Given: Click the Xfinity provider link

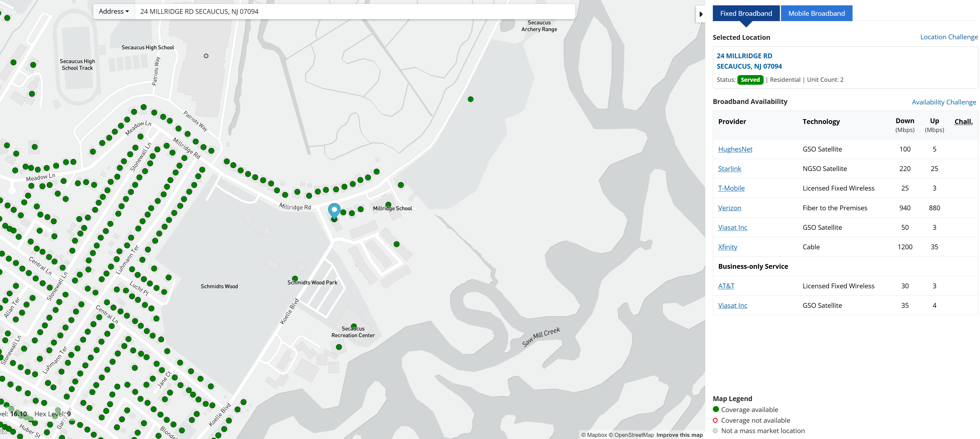Looking at the screenshot, I should point(728,247).
